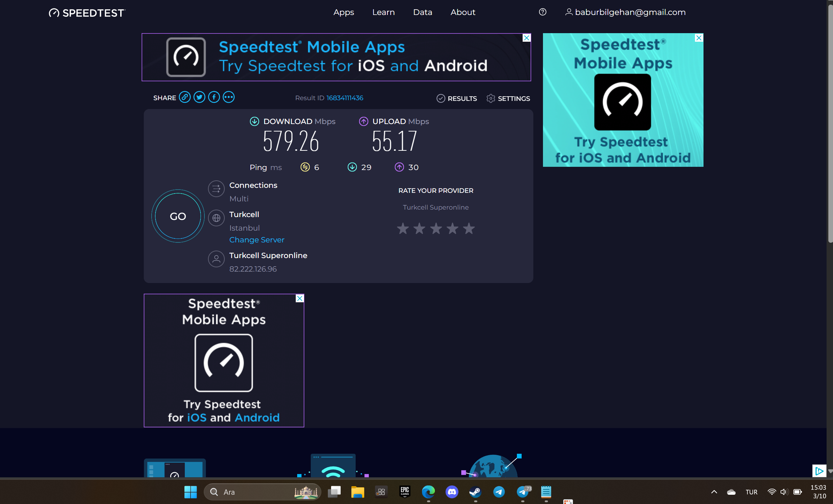Click the teal Speedtest Mobile Apps ad

pyautogui.click(x=623, y=100)
